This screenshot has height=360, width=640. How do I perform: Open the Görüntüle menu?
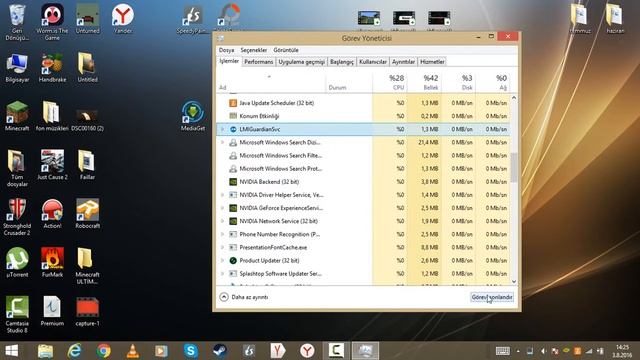pyautogui.click(x=286, y=50)
